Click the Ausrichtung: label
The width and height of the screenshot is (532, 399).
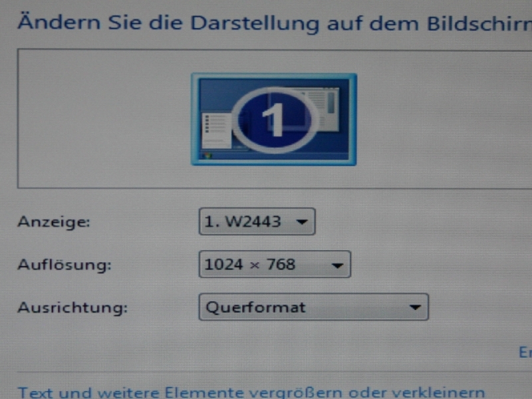point(72,308)
